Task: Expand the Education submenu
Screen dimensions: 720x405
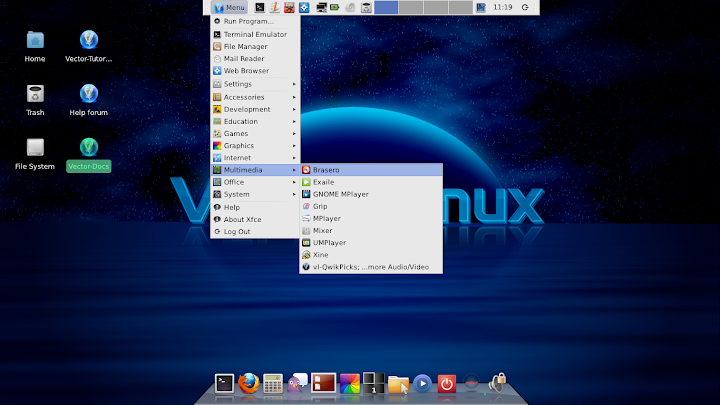Action: (255, 122)
